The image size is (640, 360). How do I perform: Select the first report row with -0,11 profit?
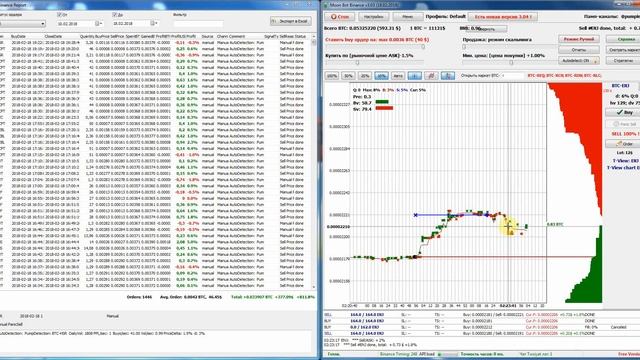coord(155,42)
